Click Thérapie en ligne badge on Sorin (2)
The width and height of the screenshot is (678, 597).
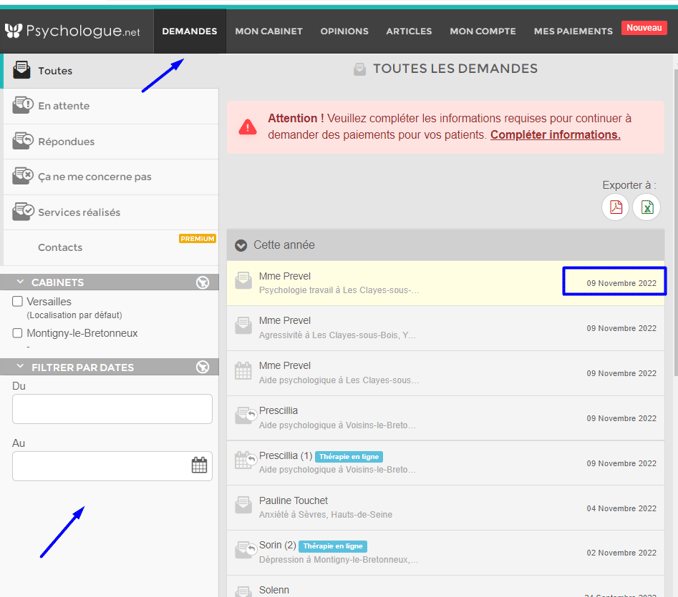333,546
